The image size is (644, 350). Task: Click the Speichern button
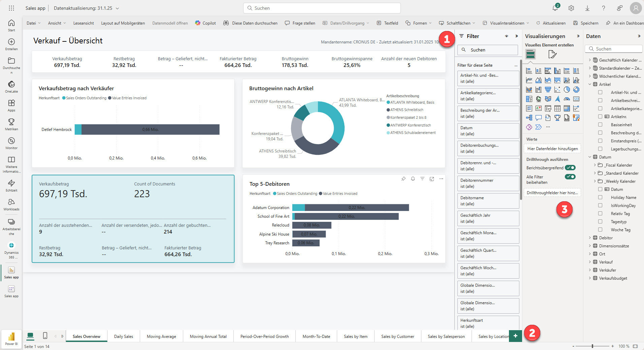[585, 23]
